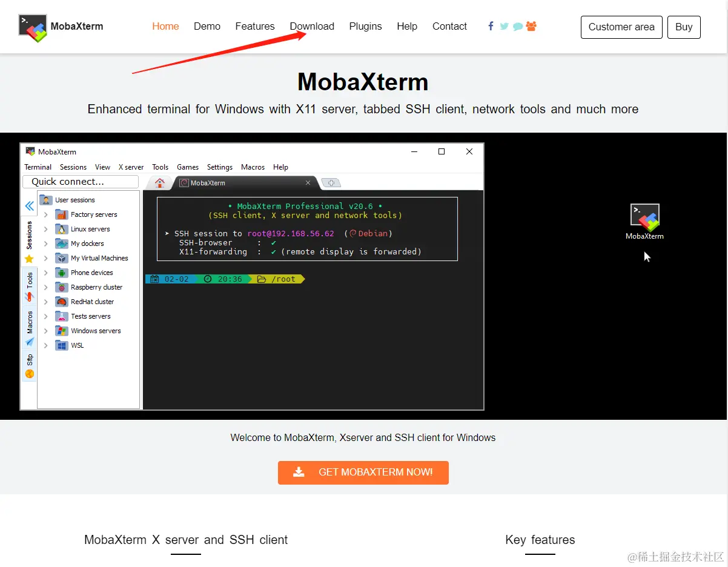
Task: Click GET MOBAXTERM NOW! button
Action: 363,472
